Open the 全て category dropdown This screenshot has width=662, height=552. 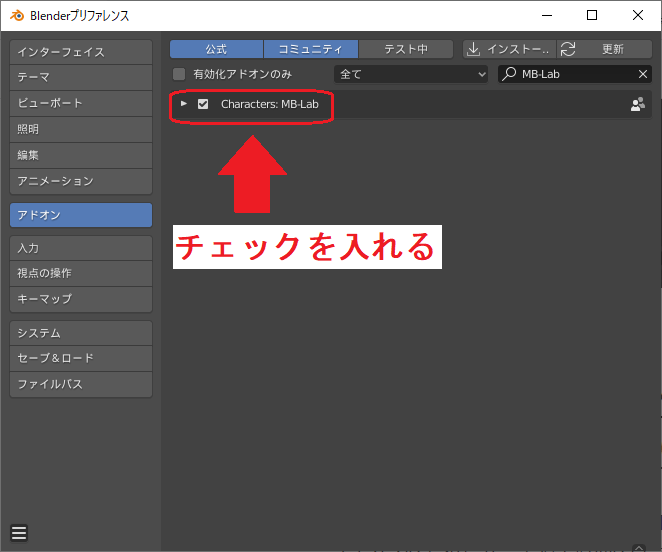click(411, 74)
